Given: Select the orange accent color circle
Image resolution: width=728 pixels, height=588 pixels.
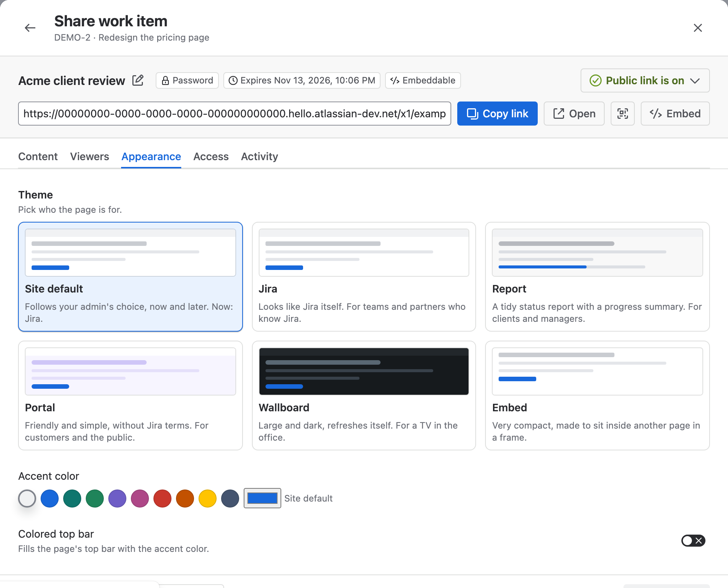Looking at the screenshot, I should click(185, 499).
